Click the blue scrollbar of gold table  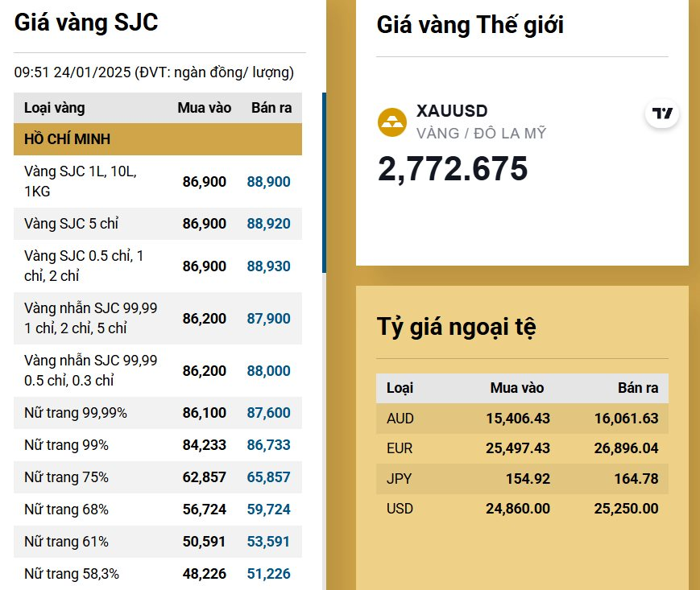(324, 183)
